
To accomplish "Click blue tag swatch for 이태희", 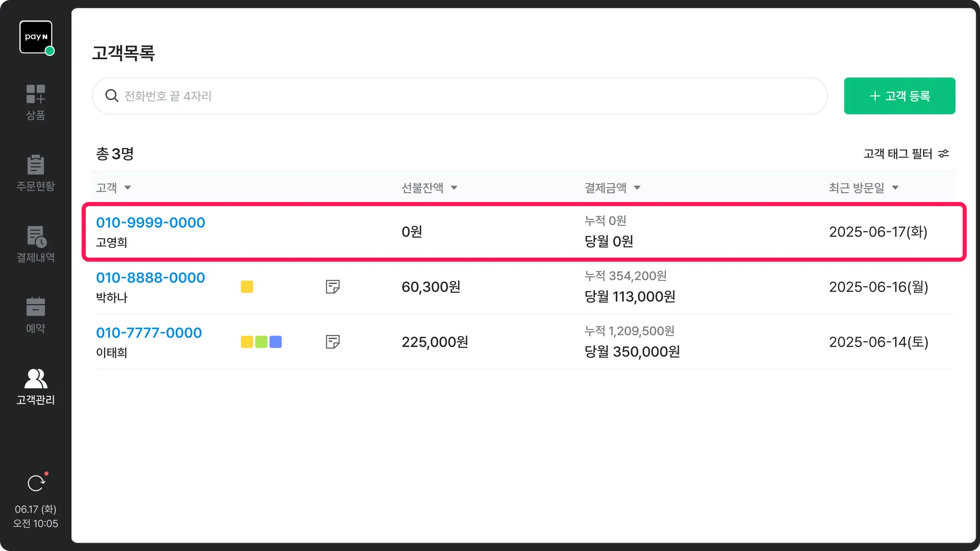I will click(x=276, y=342).
